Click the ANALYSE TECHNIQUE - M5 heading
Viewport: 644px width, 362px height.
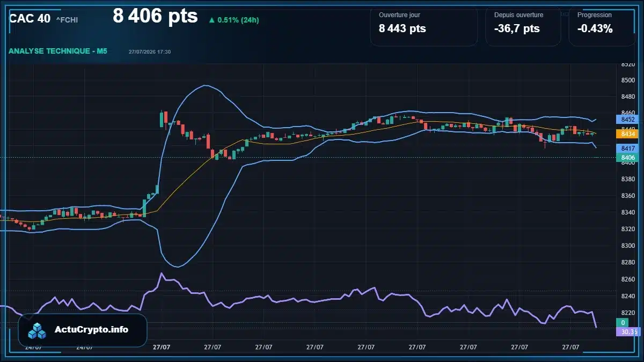[x=58, y=51]
